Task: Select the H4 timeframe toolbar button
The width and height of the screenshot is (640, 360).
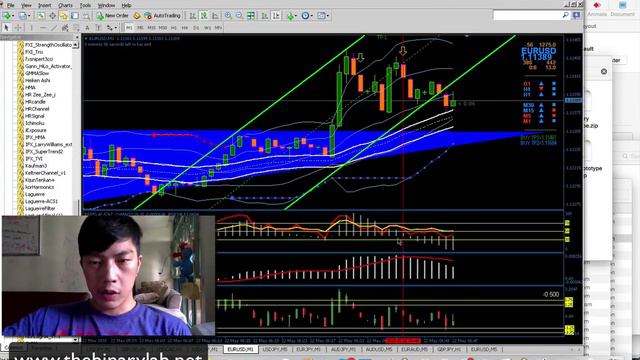Action: 185,27
